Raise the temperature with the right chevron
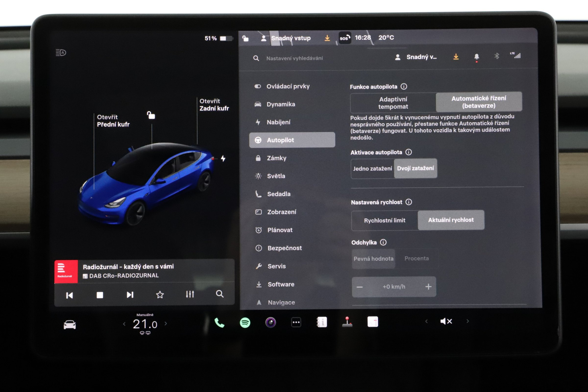588x392 pixels. (x=166, y=324)
